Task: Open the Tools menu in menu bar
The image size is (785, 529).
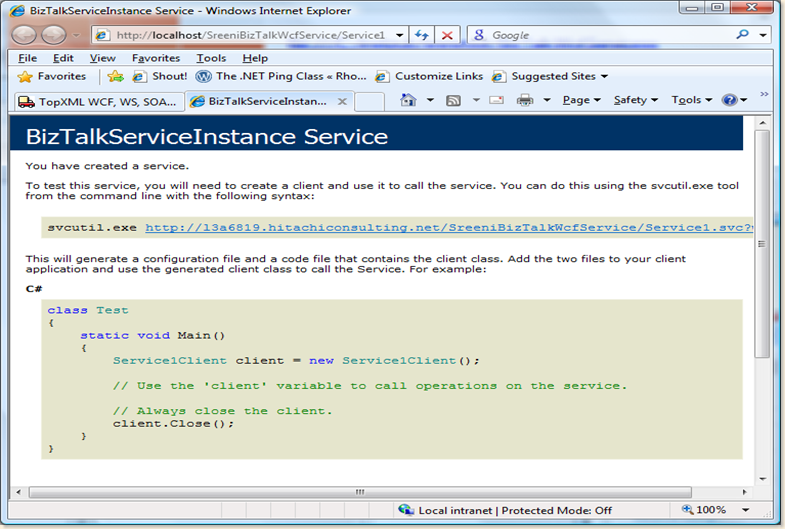Action: (x=211, y=58)
